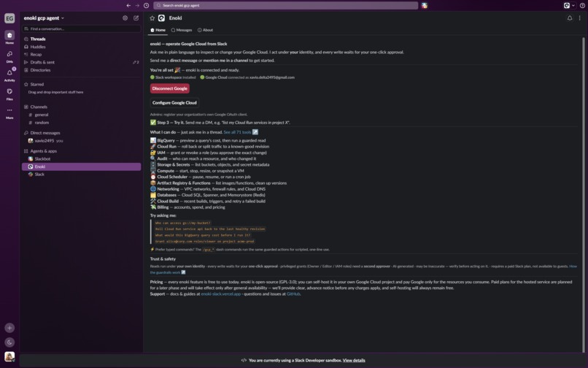Click 'Who can access gs://my-bucket?' example
The height and width of the screenshot is (368, 588).
click(183, 223)
